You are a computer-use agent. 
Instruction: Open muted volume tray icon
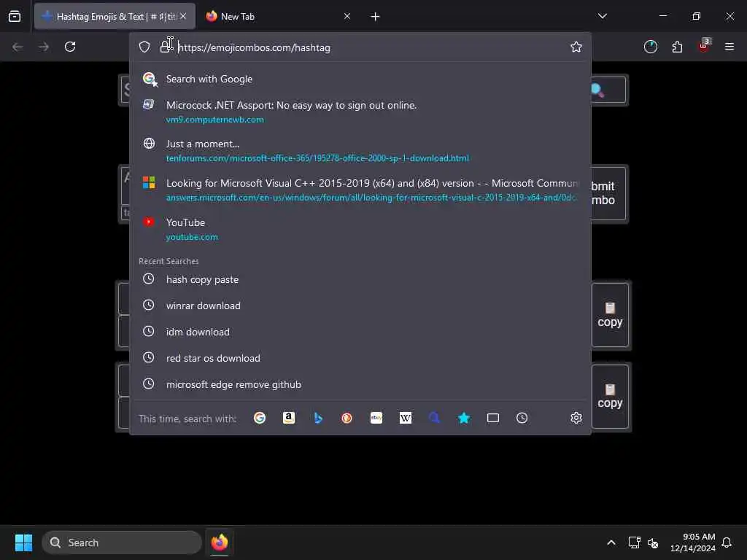pos(653,542)
